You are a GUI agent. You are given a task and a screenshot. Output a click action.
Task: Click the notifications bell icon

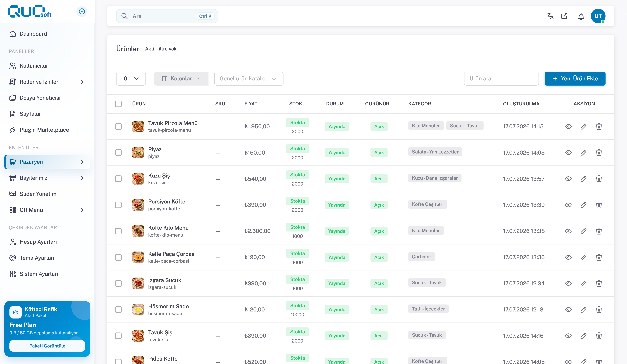[581, 16]
